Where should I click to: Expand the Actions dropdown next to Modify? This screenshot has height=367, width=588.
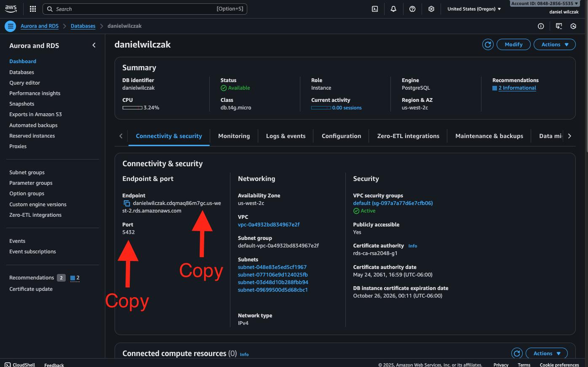(x=555, y=45)
